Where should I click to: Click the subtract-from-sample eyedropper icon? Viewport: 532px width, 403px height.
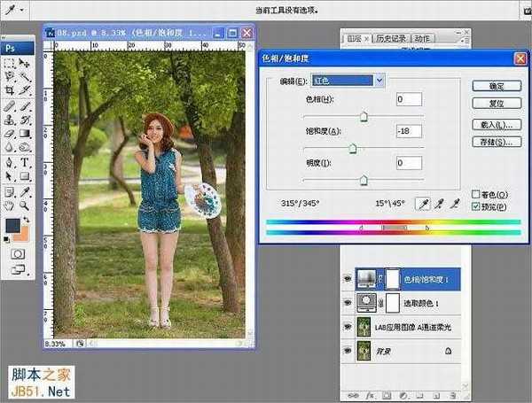456,203
